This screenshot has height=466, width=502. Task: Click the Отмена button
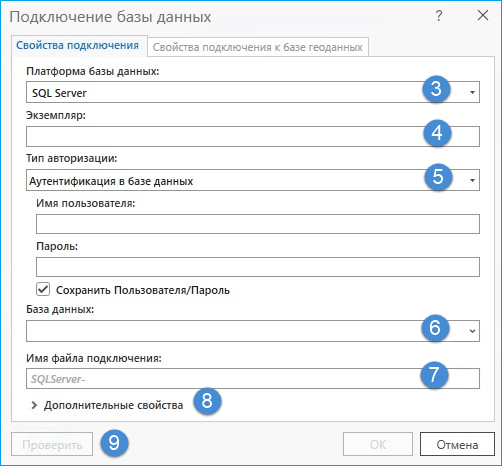click(457, 444)
